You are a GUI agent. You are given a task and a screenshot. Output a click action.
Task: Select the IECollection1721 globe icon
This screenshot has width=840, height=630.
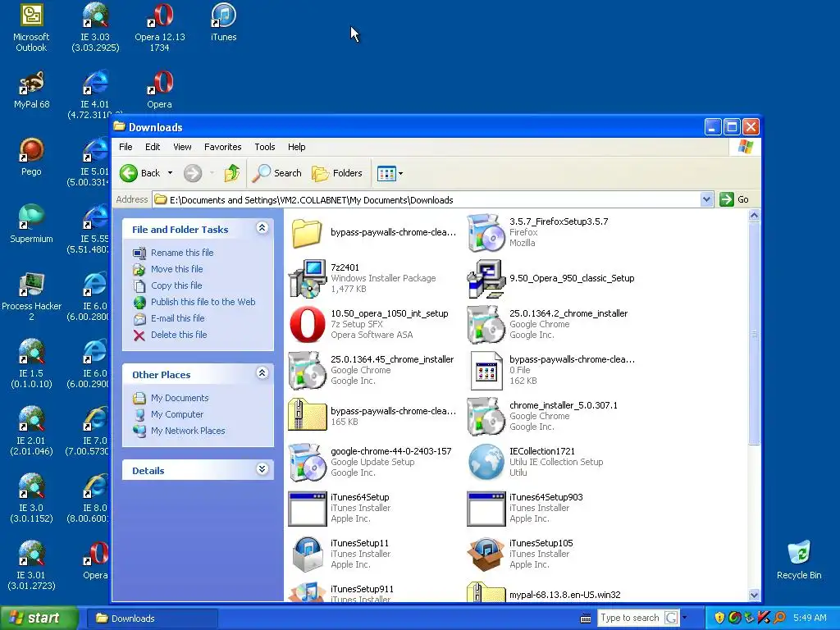click(486, 462)
